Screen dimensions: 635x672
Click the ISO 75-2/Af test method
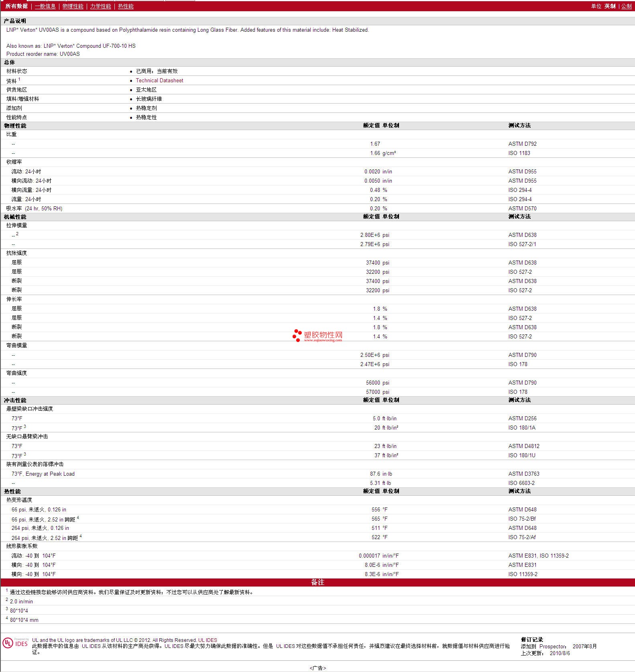[x=522, y=537]
